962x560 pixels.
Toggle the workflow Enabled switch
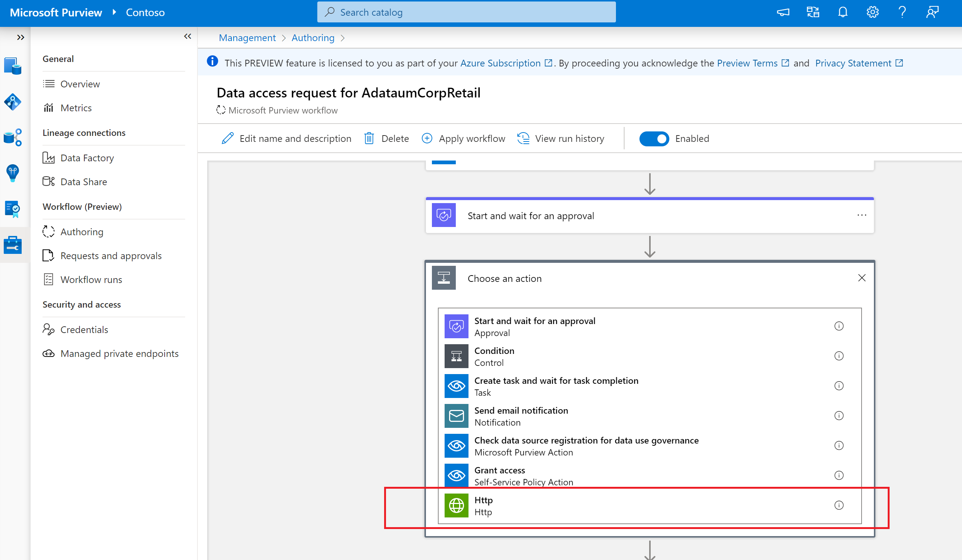654,138
